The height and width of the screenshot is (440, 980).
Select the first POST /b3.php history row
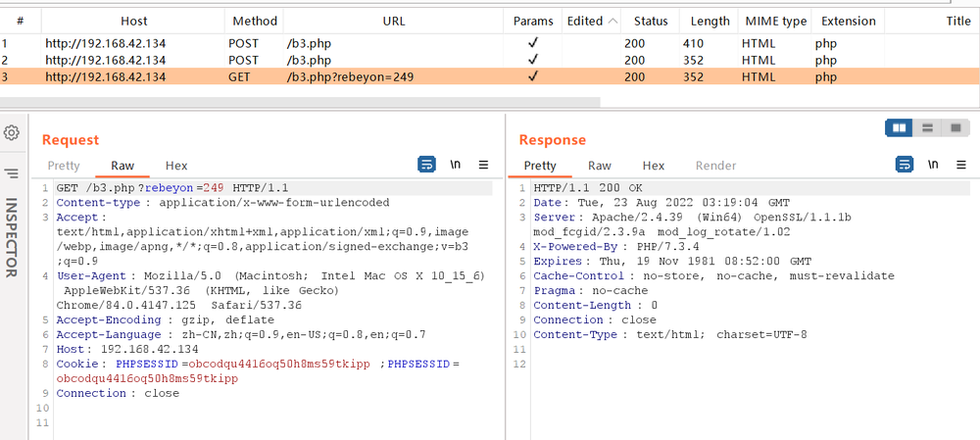[294, 43]
